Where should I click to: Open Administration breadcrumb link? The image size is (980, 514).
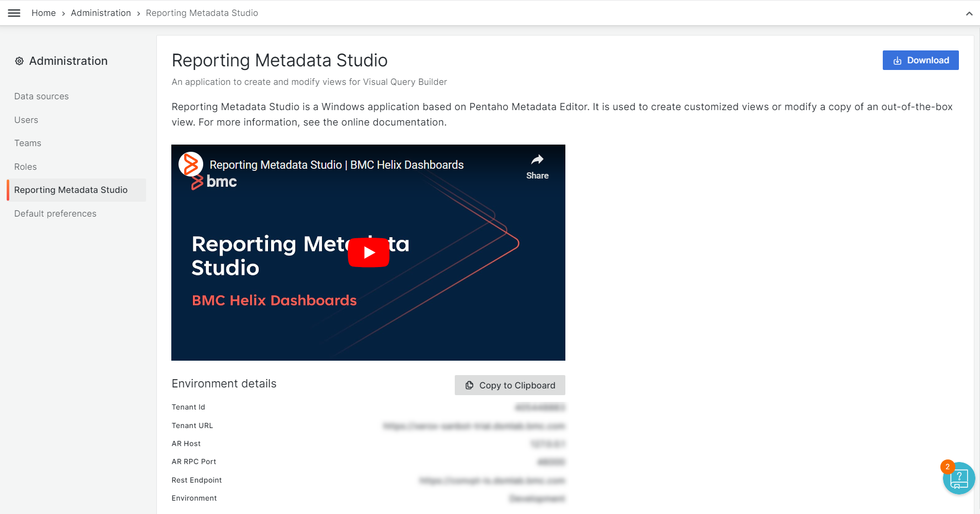(101, 13)
